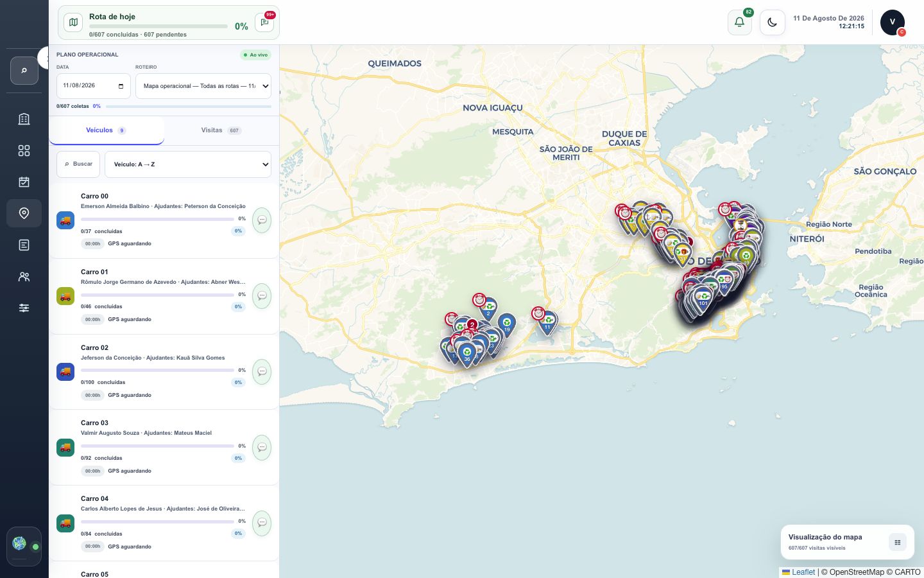Viewport: 924px width, 578px height.
Task: Click the 0/607 coletas progress bar
Action: tap(188, 106)
